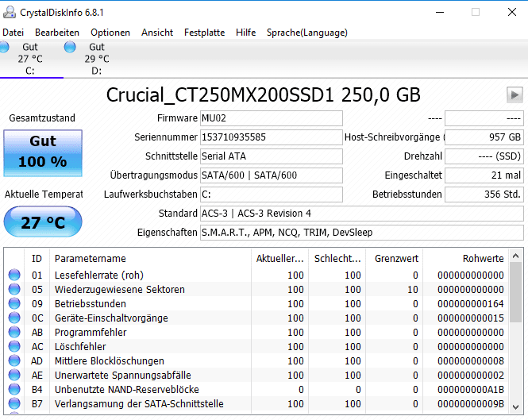Open the Ansicht menu
Viewport: 528px width, 420px height.
pyautogui.click(x=157, y=33)
